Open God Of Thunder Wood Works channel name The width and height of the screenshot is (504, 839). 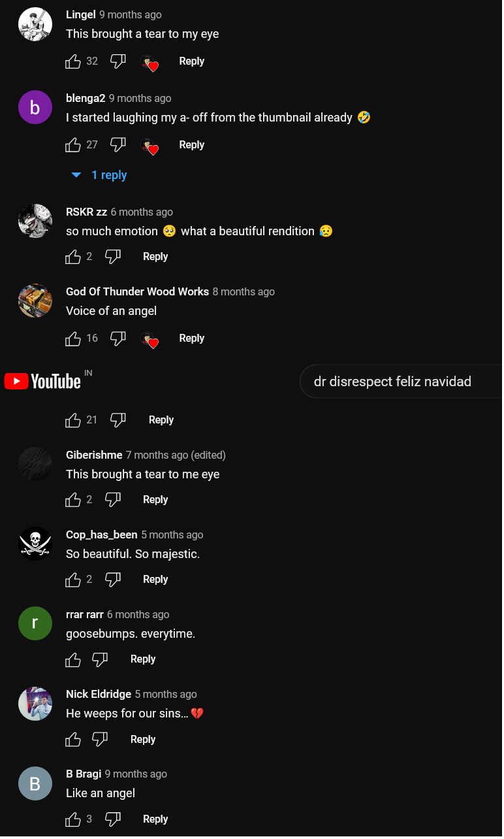137,291
